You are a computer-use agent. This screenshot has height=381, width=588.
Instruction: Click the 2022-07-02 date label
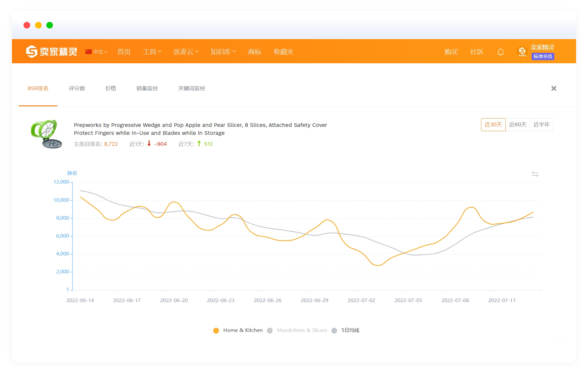(x=361, y=300)
